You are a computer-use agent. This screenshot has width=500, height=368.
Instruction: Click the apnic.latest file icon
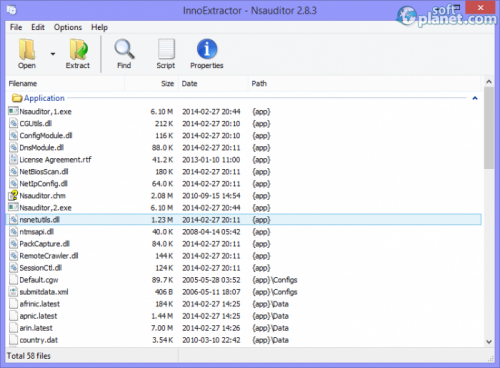(x=13, y=316)
